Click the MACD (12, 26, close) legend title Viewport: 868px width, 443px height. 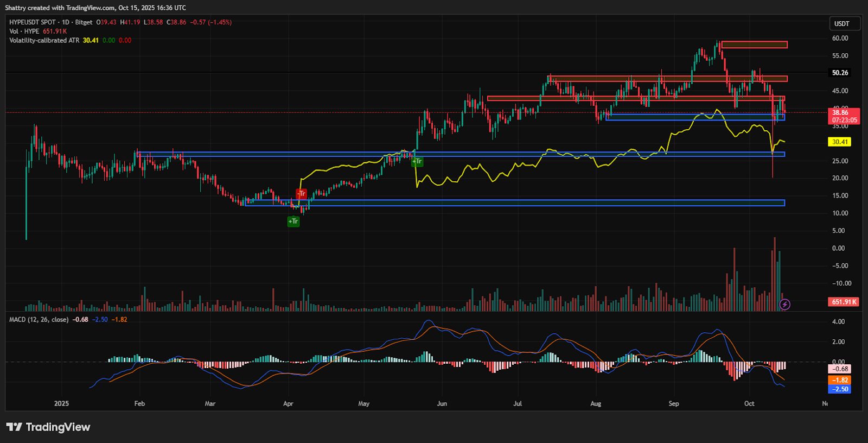tap(39, 320)
